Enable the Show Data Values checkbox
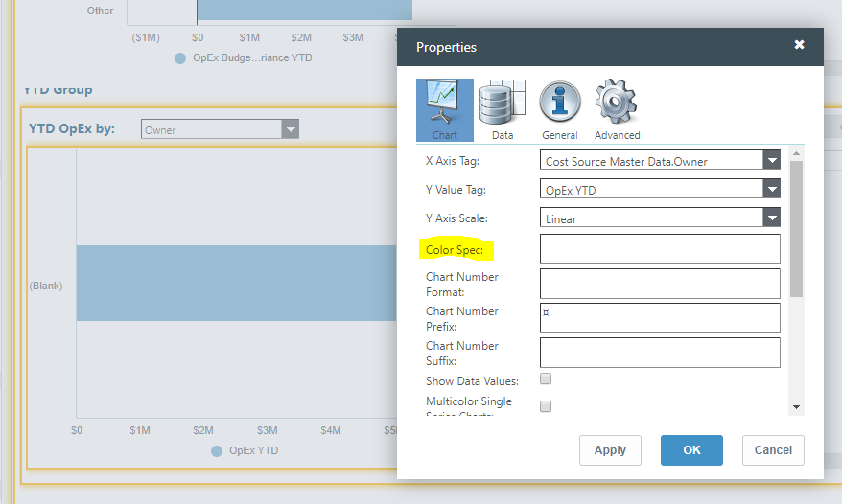 click(x=546, y=378)
